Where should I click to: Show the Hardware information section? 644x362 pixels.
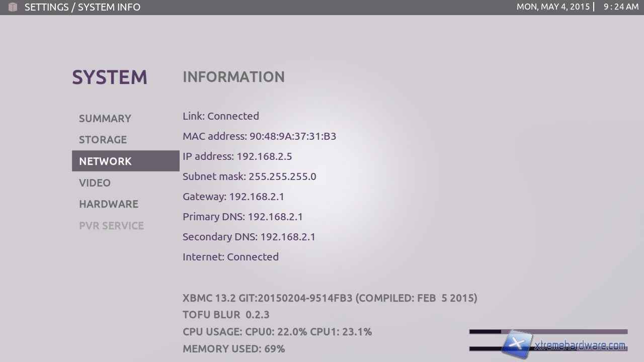coord(108,204)
